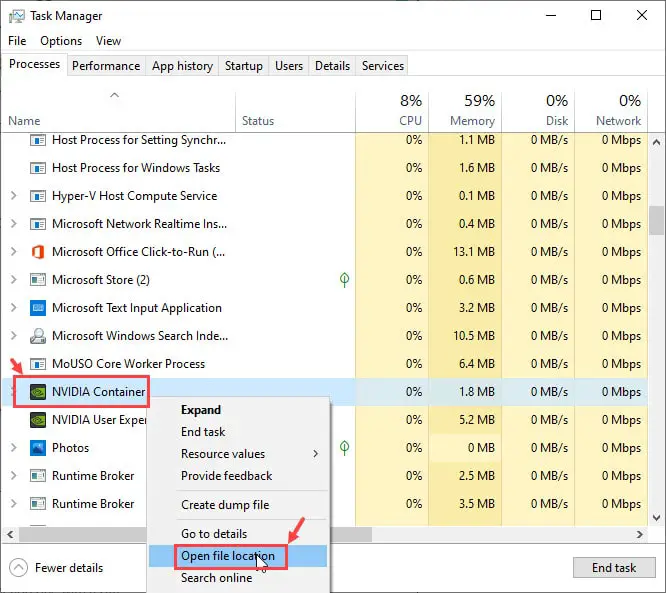Click the MoUSO Core Worker Process icon
Viewport: 666px width, 593px height.
click(x=38, y=364)
